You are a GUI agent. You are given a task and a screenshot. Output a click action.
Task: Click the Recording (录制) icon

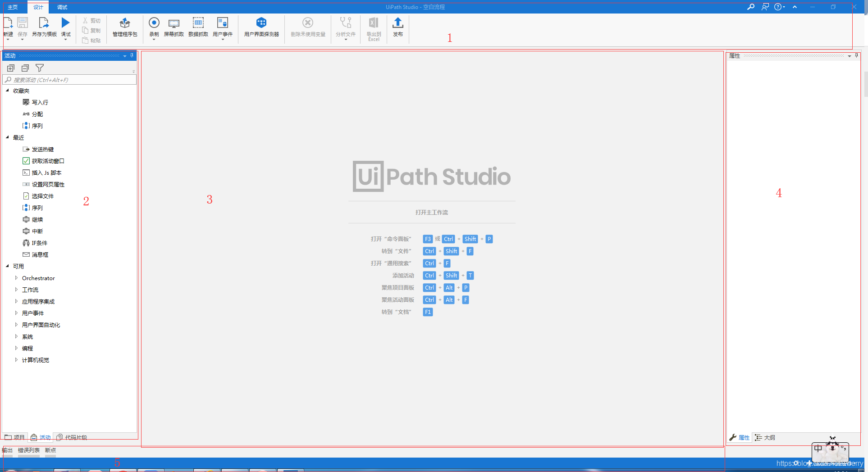click(154, 23)
